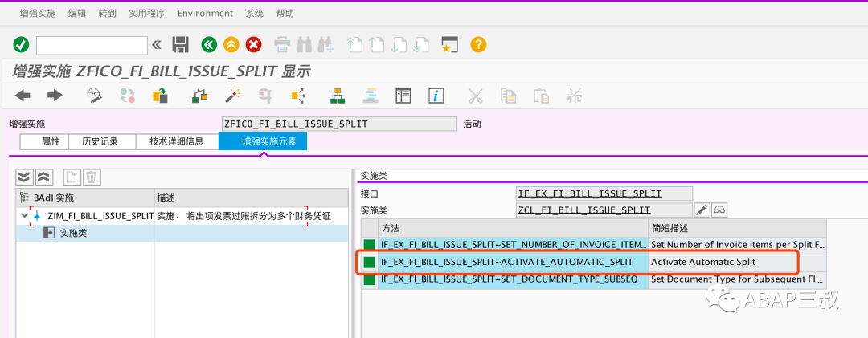This screenshot has height=338, width=868.
Task: Click the First Page icon
Action: pos(354,45)
